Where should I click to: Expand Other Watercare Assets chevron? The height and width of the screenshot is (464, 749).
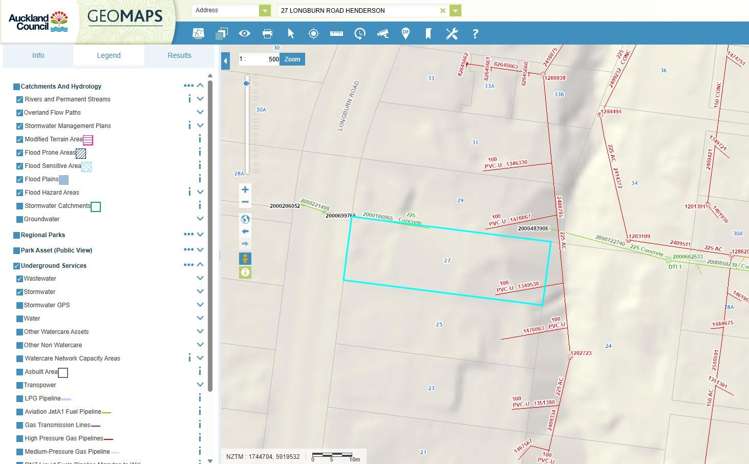click(200, 331)
